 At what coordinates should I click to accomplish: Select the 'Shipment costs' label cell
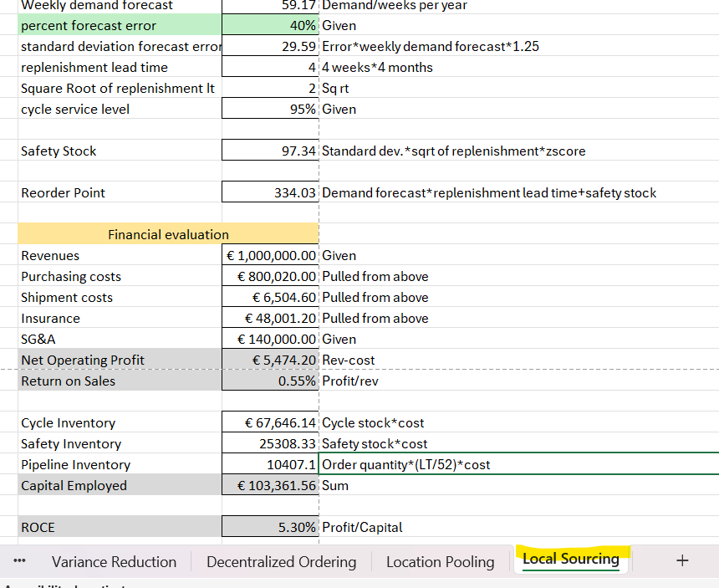point(120,297)
